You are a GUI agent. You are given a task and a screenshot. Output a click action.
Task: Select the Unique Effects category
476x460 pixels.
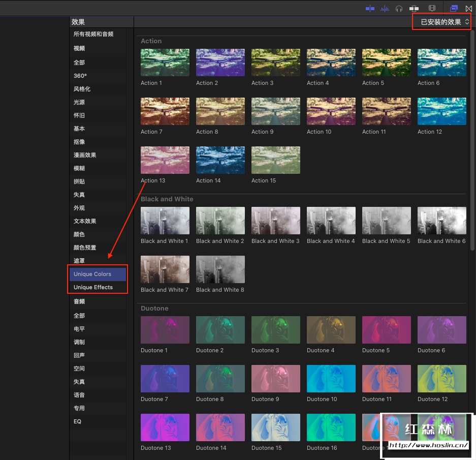pyautogui.click(x=98, y=287)
